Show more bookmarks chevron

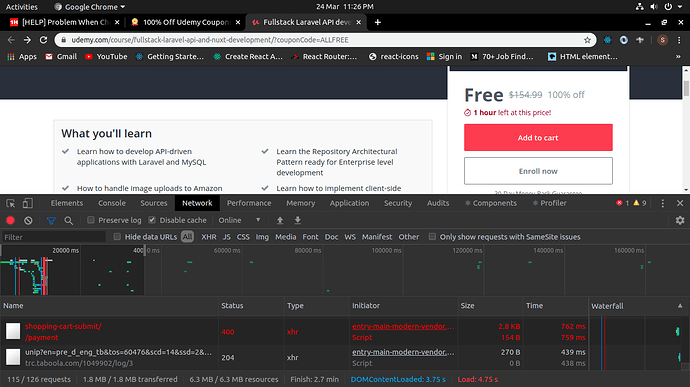[x=678, y=57]
